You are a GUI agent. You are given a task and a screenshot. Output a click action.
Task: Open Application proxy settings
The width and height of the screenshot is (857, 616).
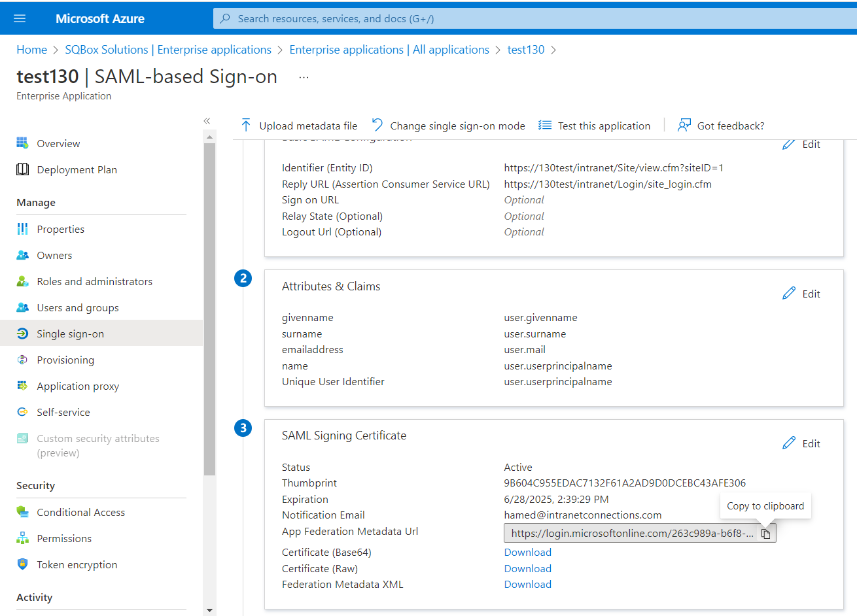78,386
